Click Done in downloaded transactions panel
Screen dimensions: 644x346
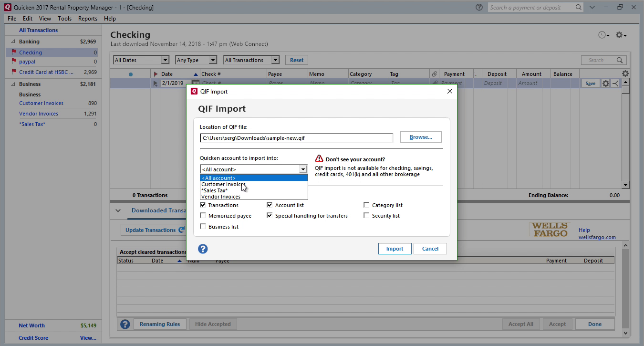coord(595,324)
